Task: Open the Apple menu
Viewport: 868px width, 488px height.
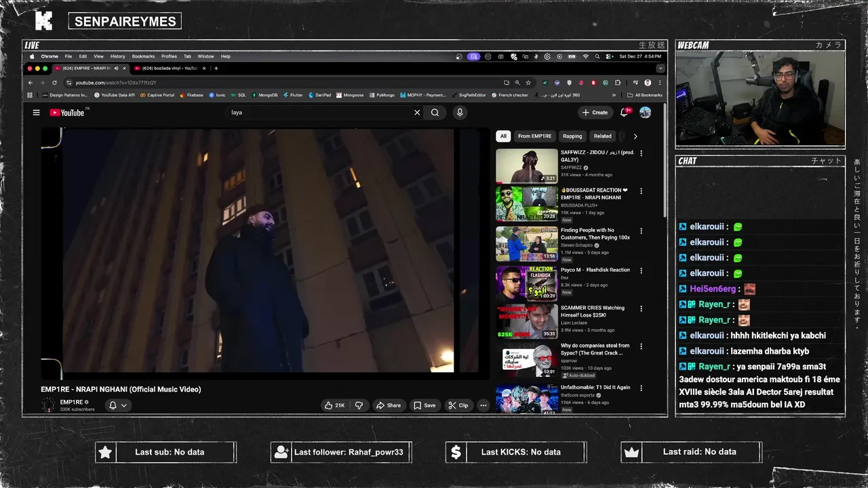Action: [32, 56]
